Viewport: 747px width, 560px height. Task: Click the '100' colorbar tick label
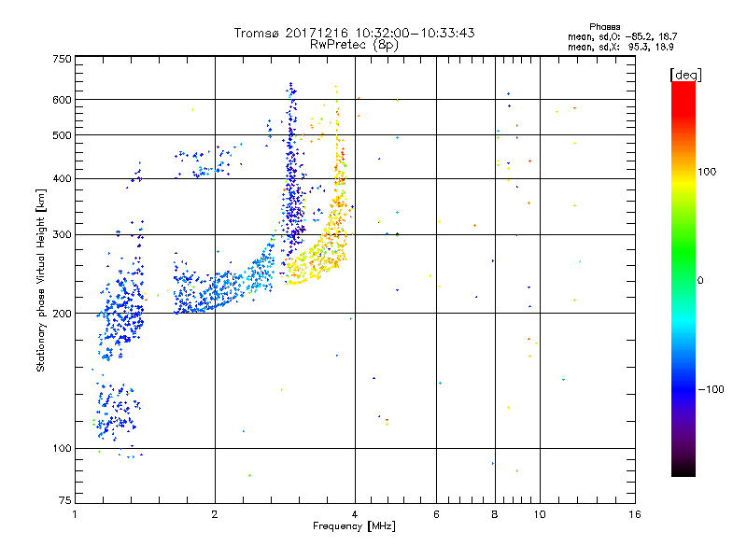click(x=707, y=172)
